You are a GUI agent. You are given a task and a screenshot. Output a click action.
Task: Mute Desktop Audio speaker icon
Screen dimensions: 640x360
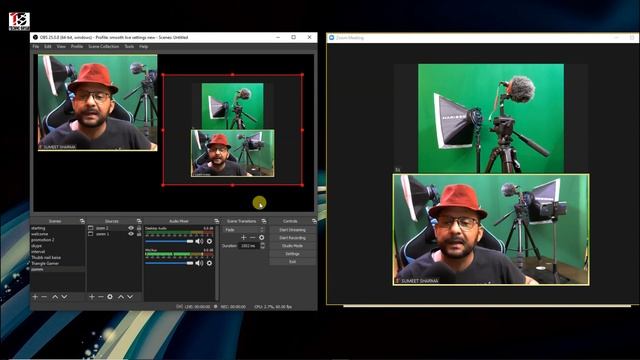coord(199,241)
